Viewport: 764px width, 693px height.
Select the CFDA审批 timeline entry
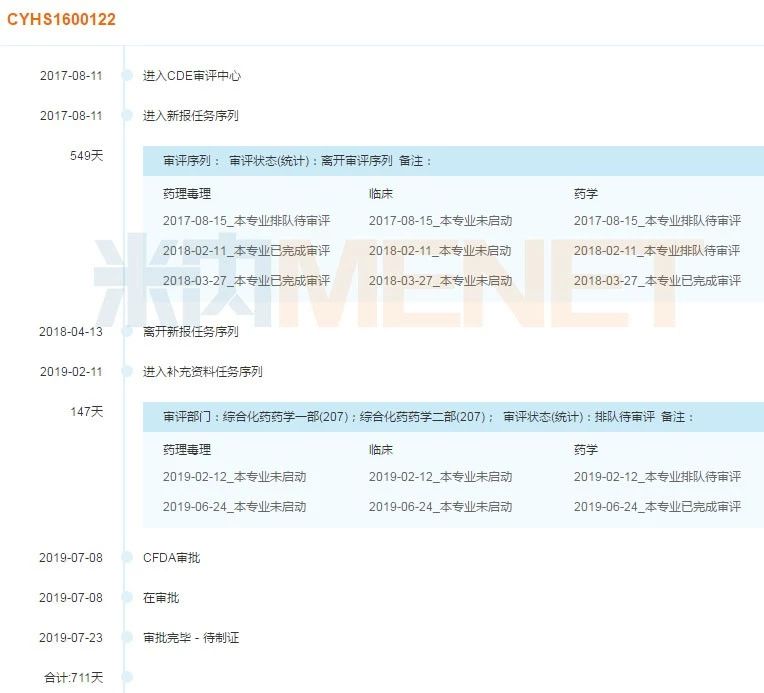pyautogui.click(x=172, y=558)
